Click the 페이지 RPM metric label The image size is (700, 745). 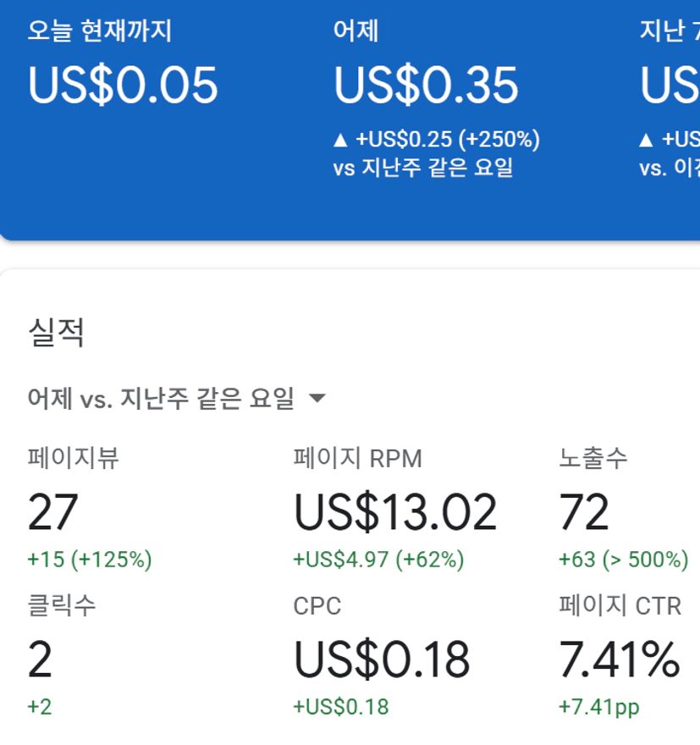pos(357,459)
